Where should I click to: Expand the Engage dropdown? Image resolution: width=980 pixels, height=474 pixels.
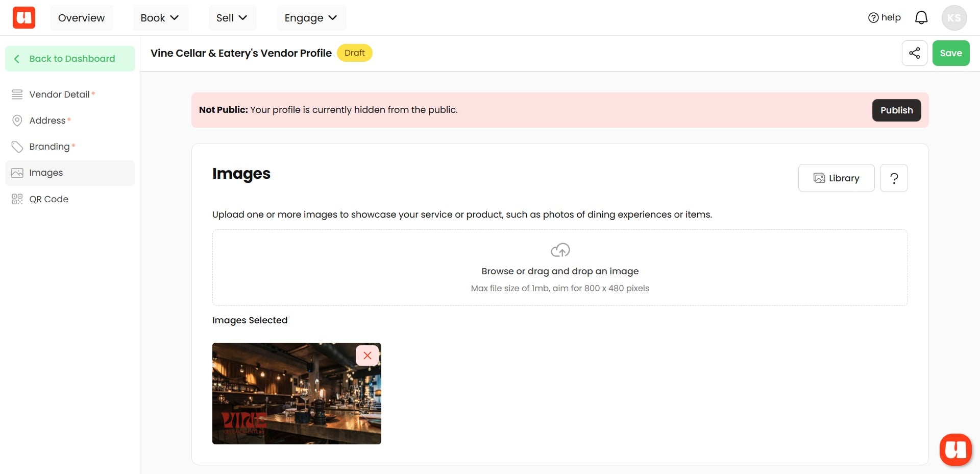(x=311, y=17)
